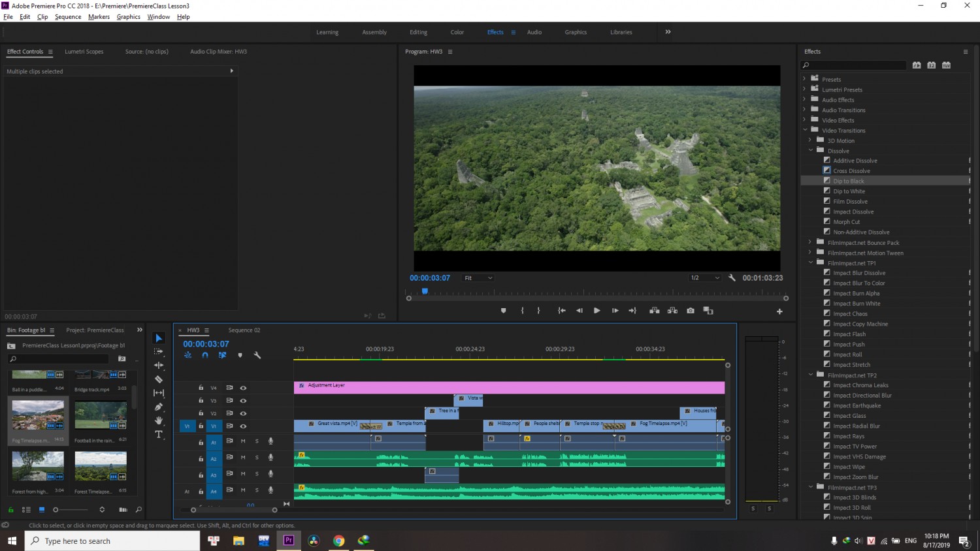Activate the Hand tool
Image resolution: width=980 pixels, height=551 pixels.
pos(159,420)
